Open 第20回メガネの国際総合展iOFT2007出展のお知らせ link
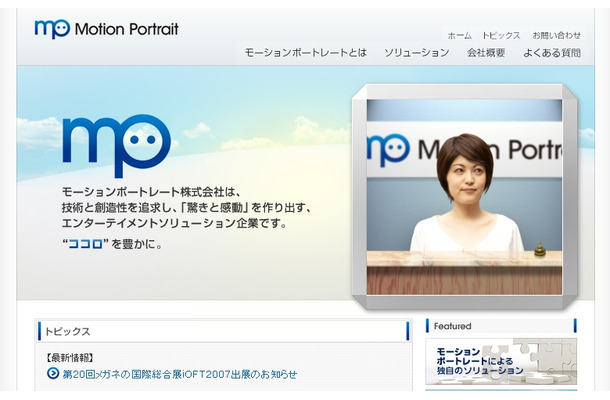The image size is (610, 400). click(180, 374)
